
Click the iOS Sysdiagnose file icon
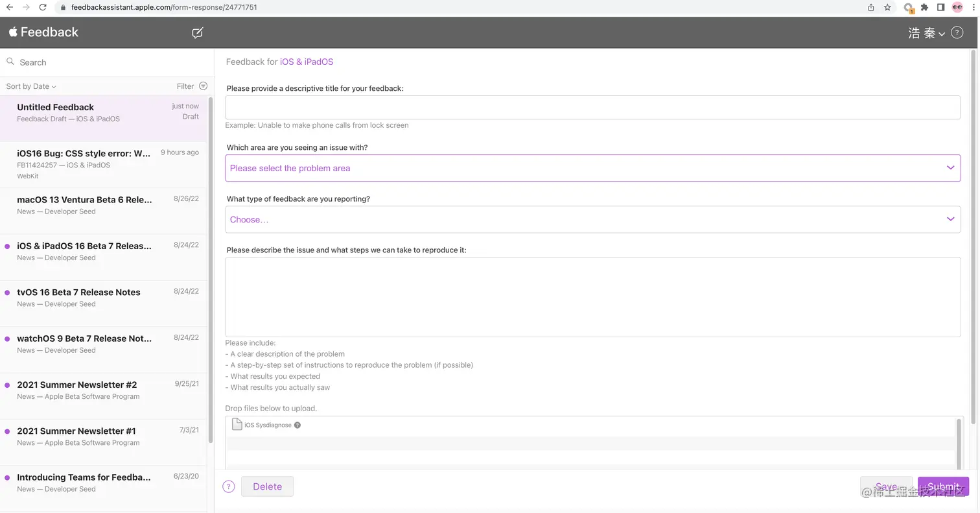click(x=237, y=425)
